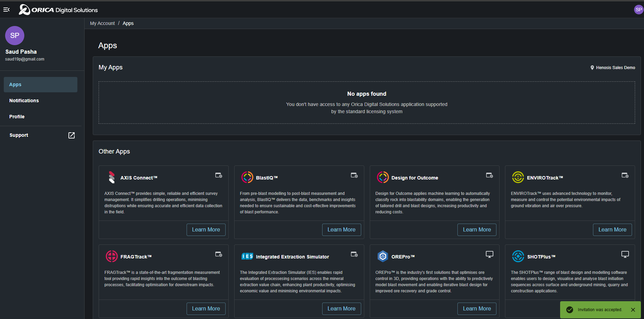Open Profile in the sidebar menu
This screenshot has height=319, width=644.
(x=40, y=117)
